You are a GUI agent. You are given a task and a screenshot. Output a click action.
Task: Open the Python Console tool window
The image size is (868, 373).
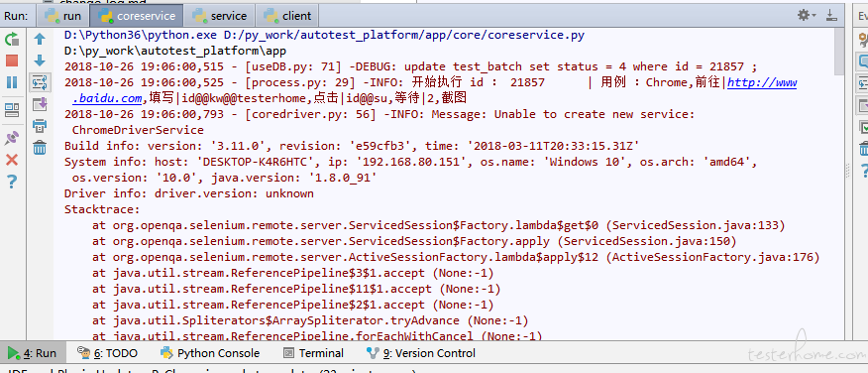pos(210,353)
